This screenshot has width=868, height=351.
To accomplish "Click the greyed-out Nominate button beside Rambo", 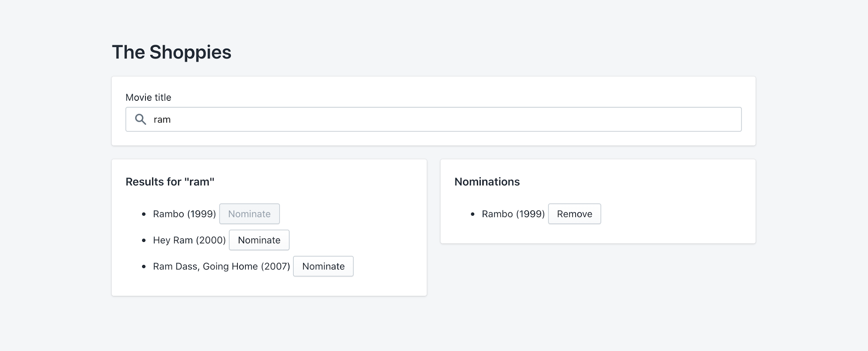I will click(x=249, y=214).
